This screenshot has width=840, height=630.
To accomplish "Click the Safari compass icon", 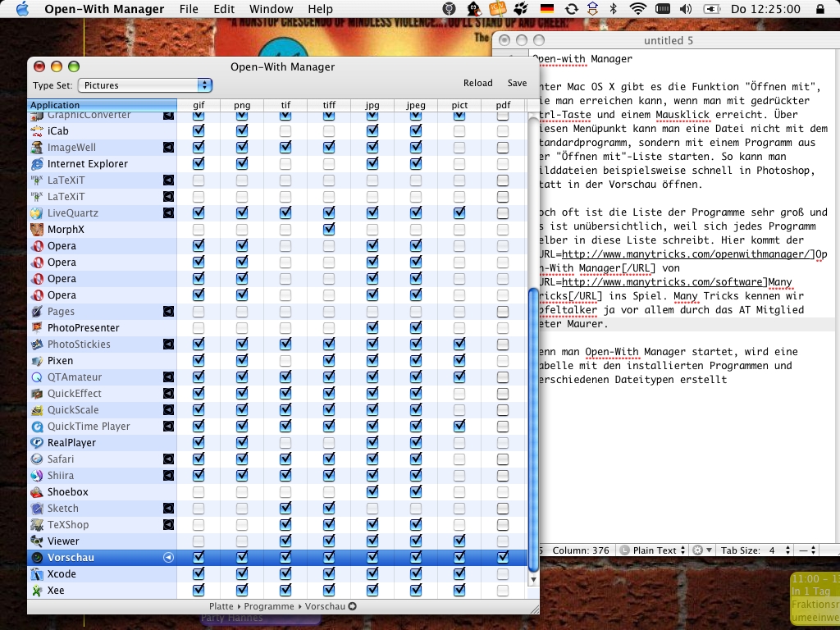I will click(x=37, y=459).
